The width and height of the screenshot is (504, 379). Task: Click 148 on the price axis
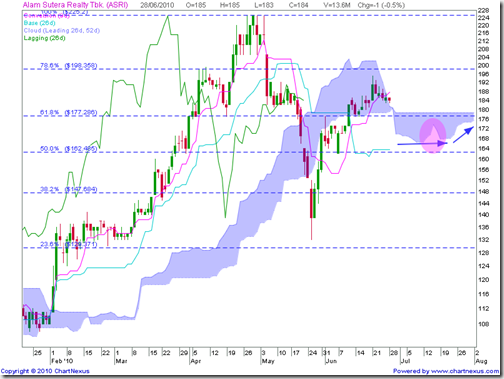pyautogui.click(x=483, y=192)
